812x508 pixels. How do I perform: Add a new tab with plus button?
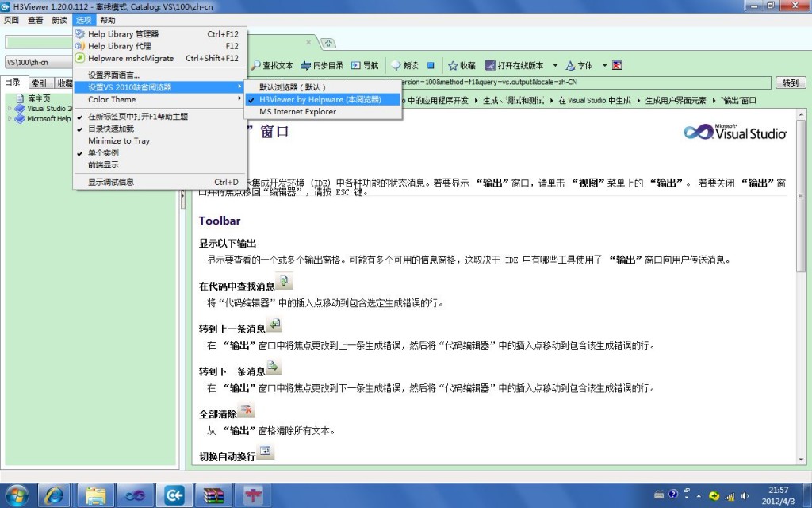tap(328, 43)
